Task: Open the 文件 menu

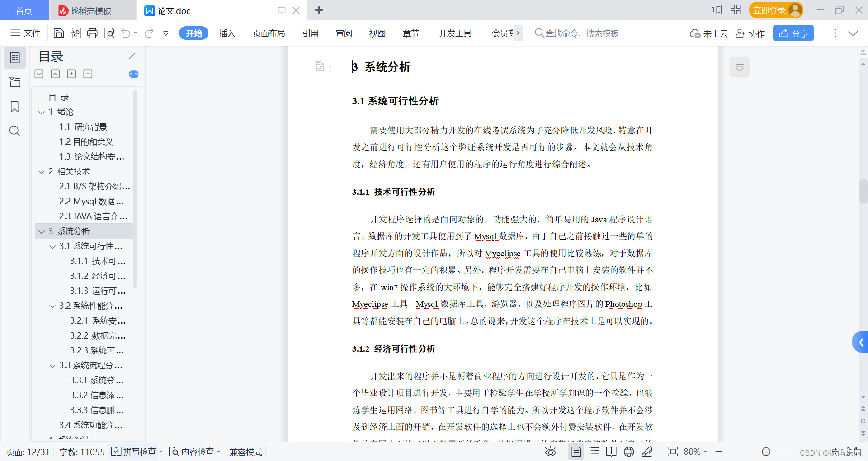Action: [25, 33]
